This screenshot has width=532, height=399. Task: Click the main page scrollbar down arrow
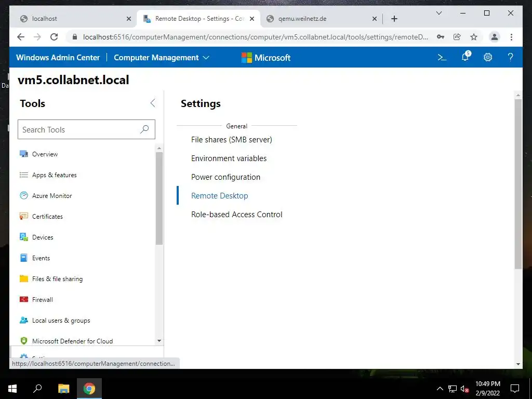click(518, 364)
